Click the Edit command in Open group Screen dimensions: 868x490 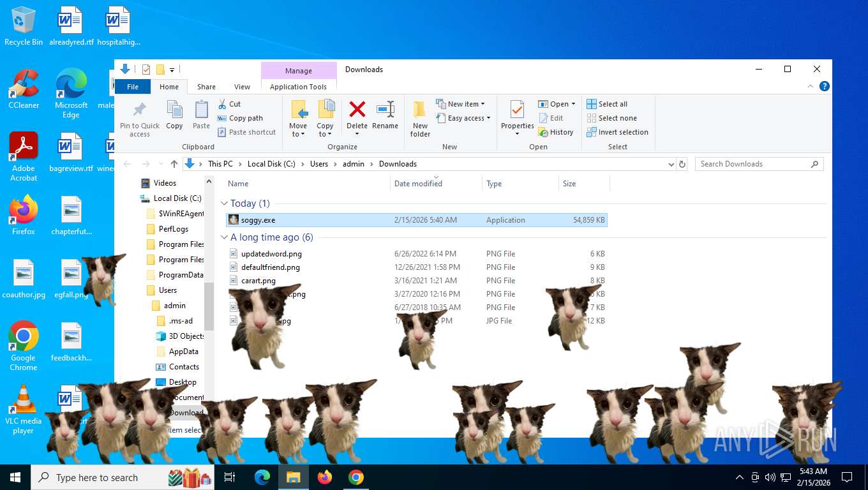click(x=551, y=118)
